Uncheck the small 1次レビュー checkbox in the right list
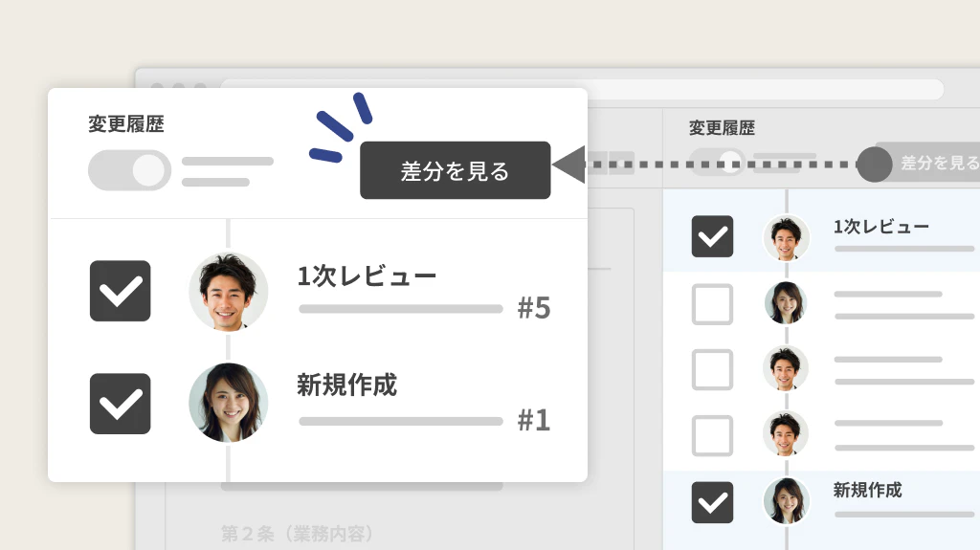This screenshot has height=550, width=980. (x=712, y=236)
